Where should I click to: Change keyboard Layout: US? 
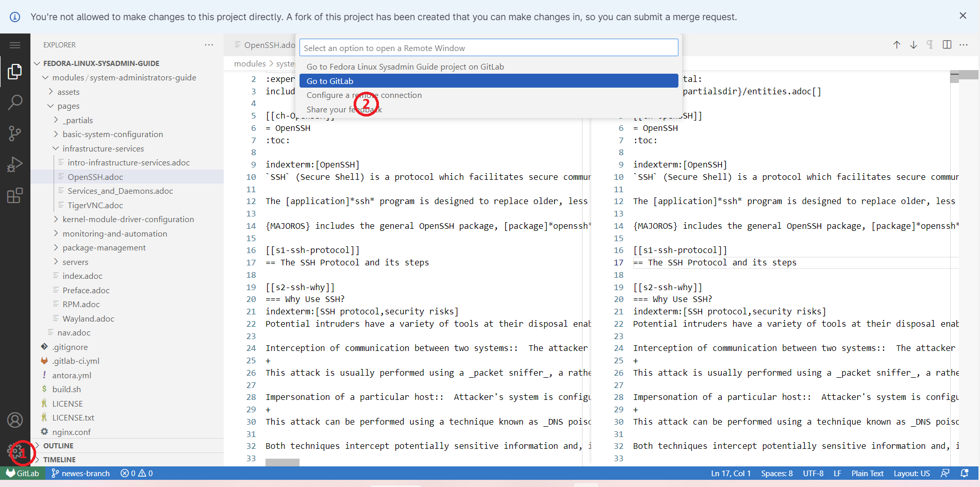coord(911,473)
